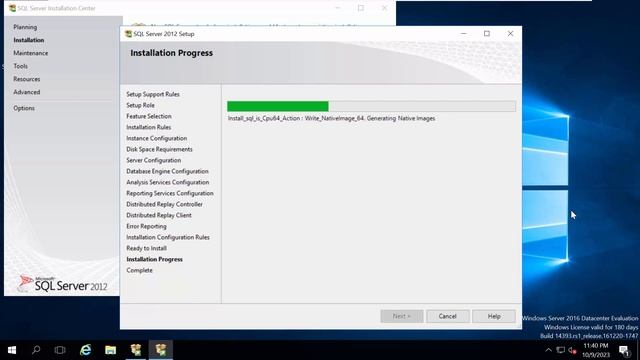640x360 pixels.
Task: Select Maintenance in Installation Center sidebar
Action: [x=31, y=53]
